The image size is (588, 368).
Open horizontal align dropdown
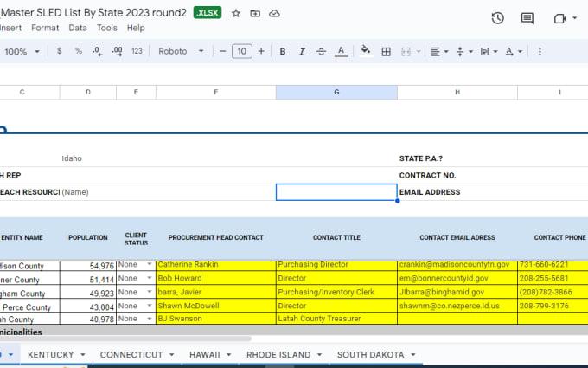click(439, 51)
